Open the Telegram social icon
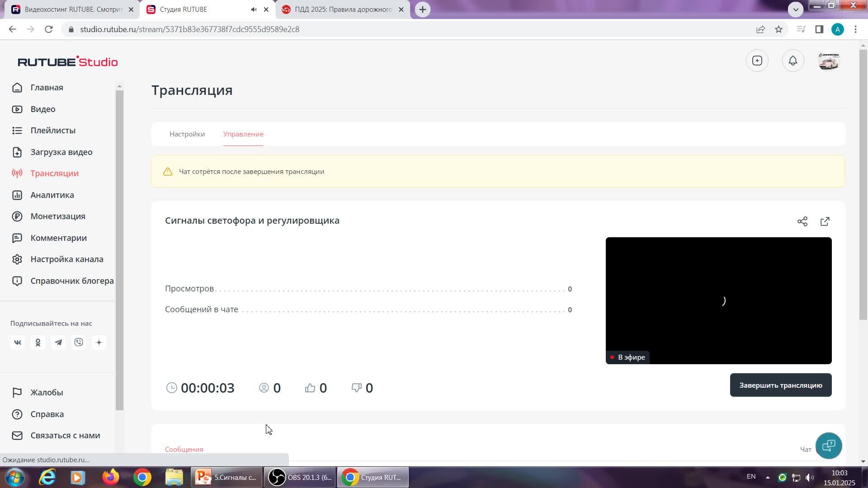 point(58,343)
